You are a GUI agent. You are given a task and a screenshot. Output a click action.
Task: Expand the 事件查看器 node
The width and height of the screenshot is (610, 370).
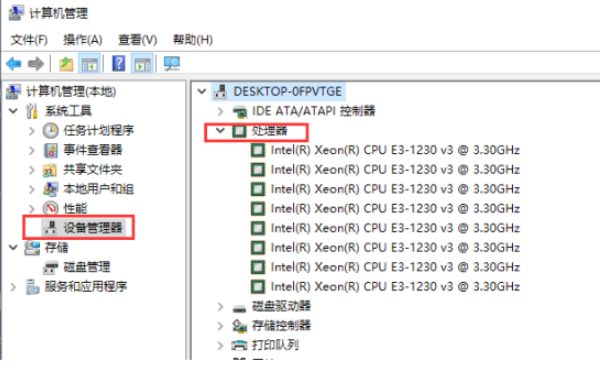(32, 150)
